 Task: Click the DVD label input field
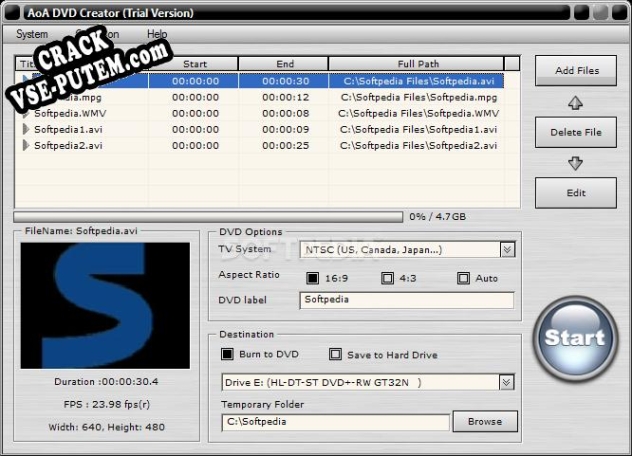tap(407, 300)
